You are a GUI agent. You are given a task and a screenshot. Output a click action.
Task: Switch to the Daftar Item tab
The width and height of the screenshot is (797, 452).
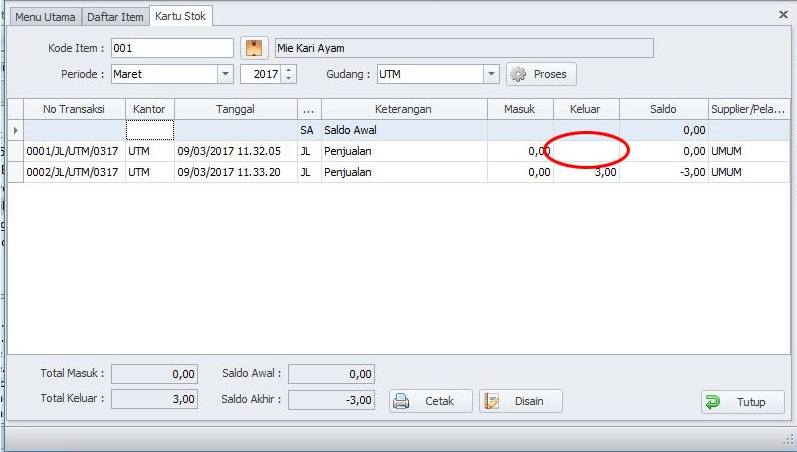[x=115, y=17]
